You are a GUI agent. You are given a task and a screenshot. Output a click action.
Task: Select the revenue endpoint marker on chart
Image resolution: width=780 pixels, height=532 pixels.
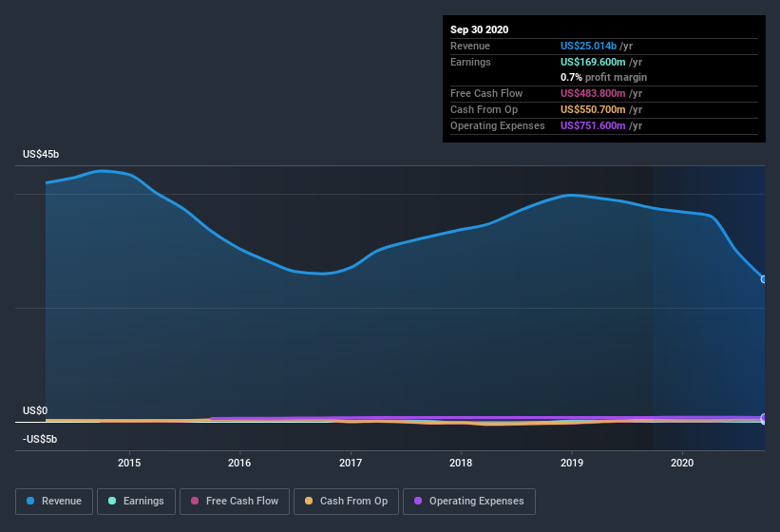(x=764, y=279)
